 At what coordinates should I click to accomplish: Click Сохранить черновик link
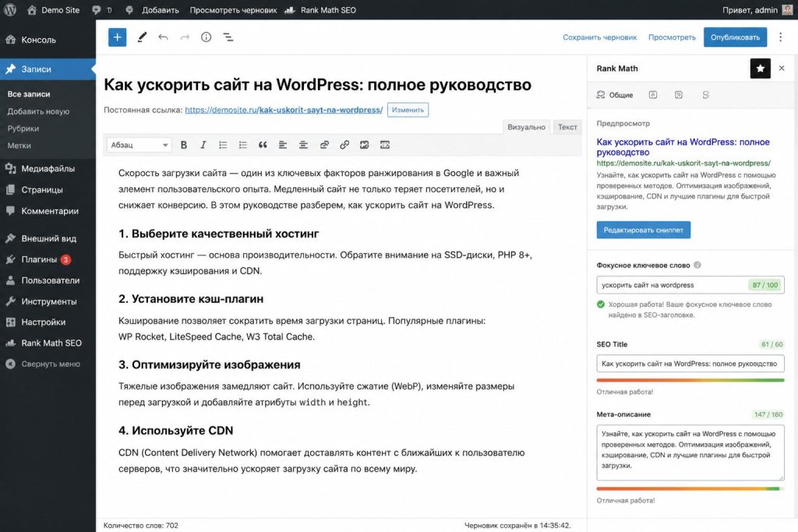599,37
